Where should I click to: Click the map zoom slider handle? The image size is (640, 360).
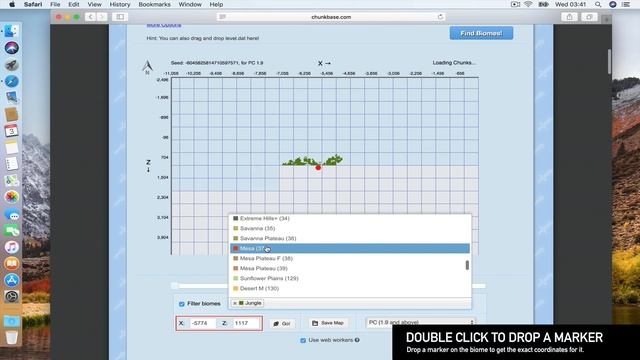(x=175, y=286)
